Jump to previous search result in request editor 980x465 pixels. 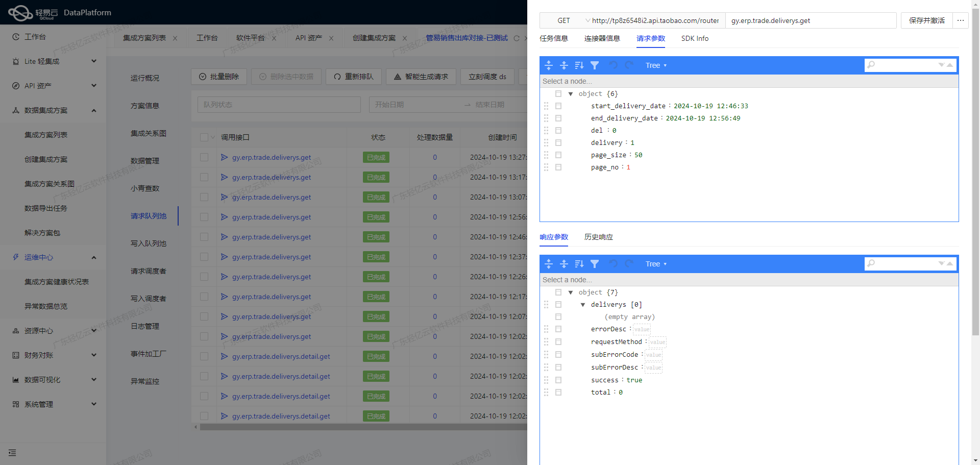(950, 65)
